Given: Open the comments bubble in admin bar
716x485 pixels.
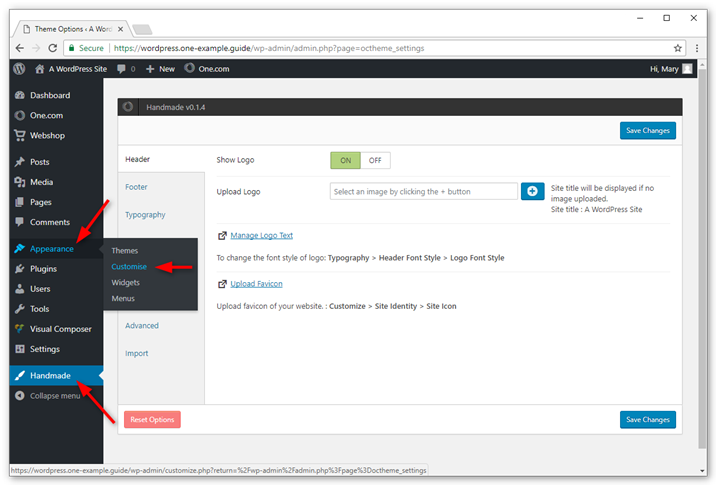Looking at the screenshot, I should click(126, 69).
